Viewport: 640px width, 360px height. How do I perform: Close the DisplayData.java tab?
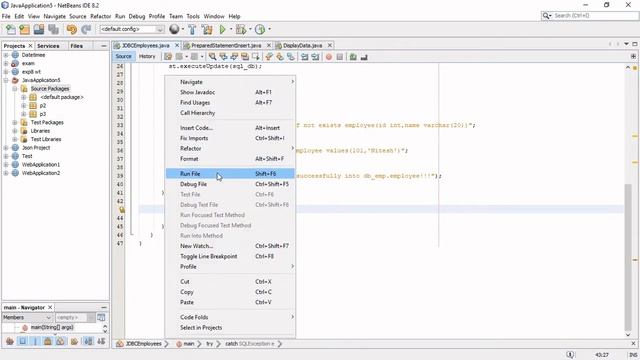[330, 45]
